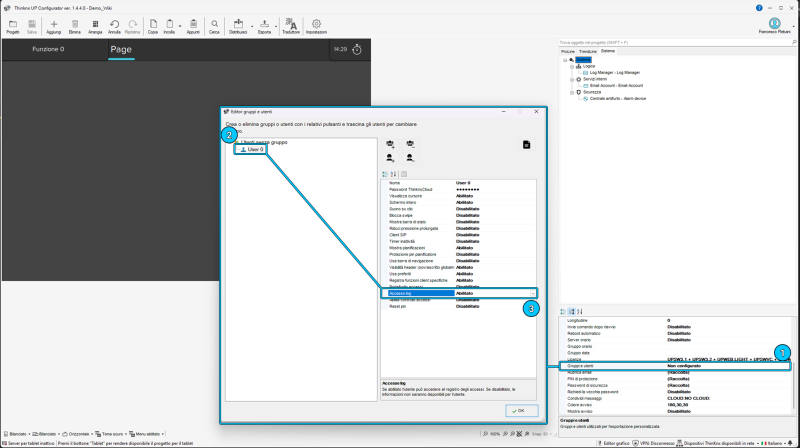The image size is (800, 448).
Task: Click the blue help icon in title bar
Action: coord(759,8)
